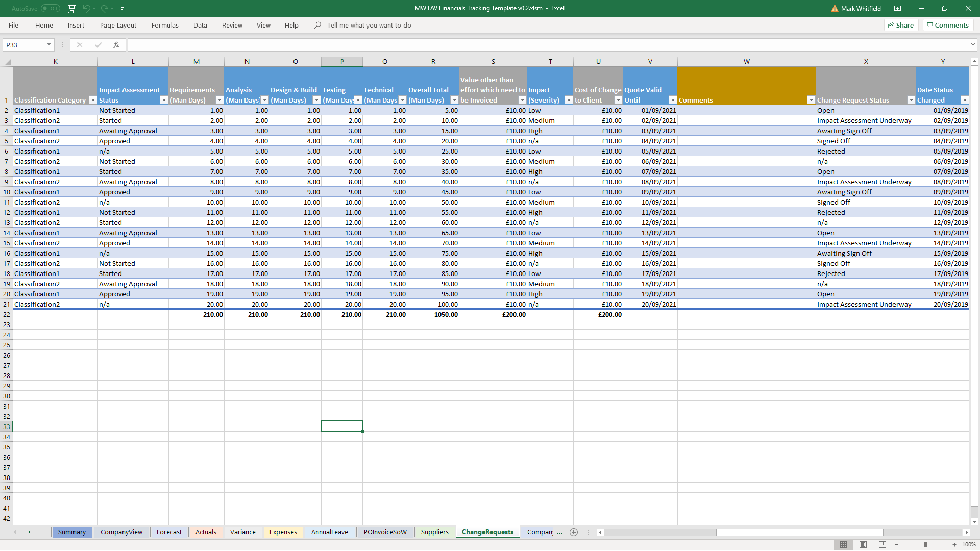Switch to Page Layout view icon
Screen dimensions: 980x551
click(x=863, y=545)
